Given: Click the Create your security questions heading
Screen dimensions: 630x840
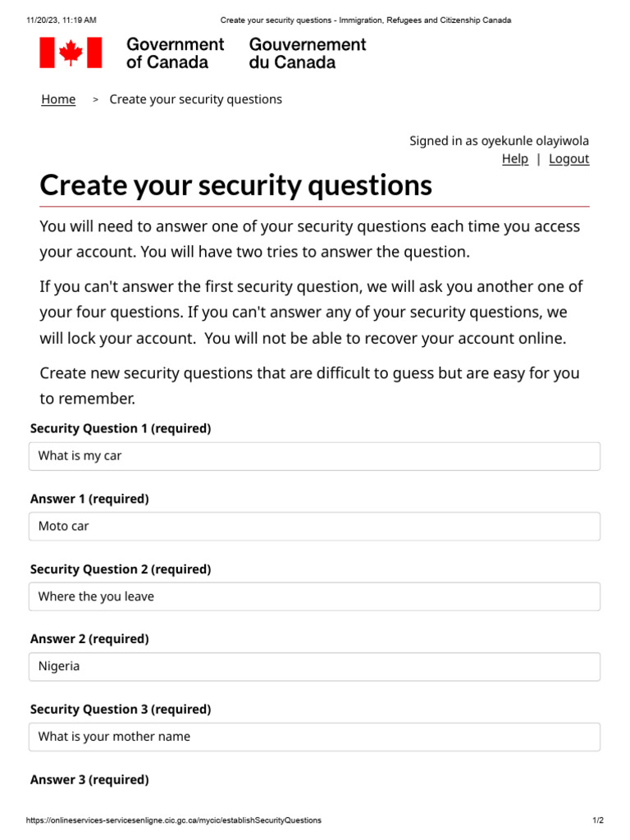Looking at the screenshot, I should 235,185.
